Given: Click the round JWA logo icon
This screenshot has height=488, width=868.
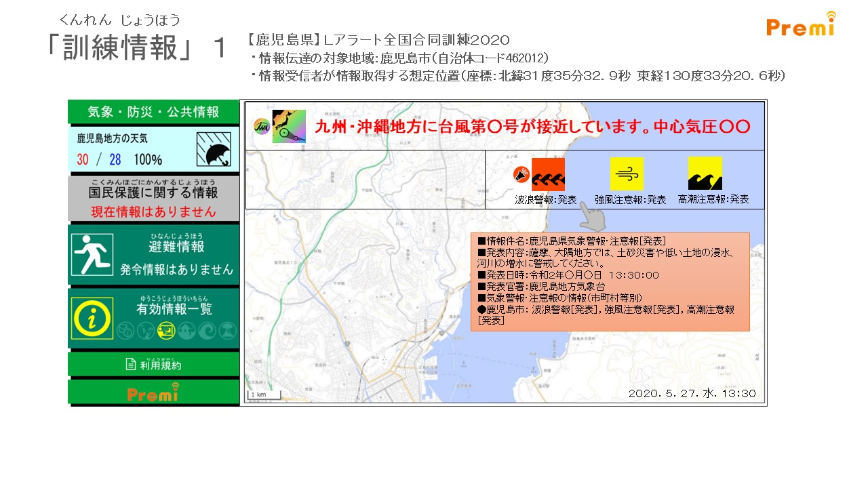Looking at the screenshot, I should (x=261, y=127).
